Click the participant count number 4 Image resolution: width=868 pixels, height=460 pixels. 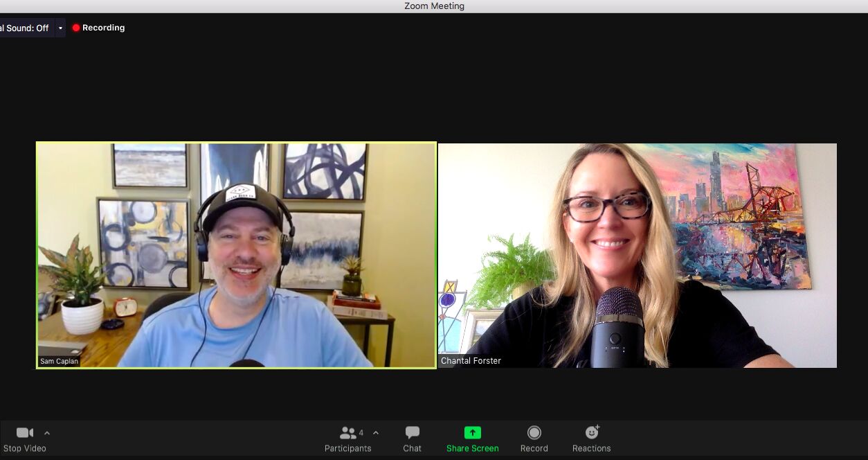click(x=361, y=433)
